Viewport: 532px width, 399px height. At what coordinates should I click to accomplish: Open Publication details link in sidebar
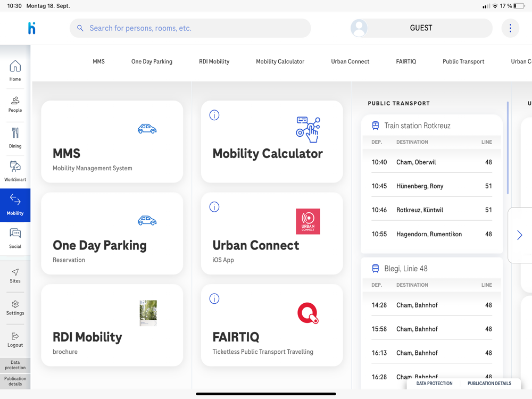click(15, 381)
